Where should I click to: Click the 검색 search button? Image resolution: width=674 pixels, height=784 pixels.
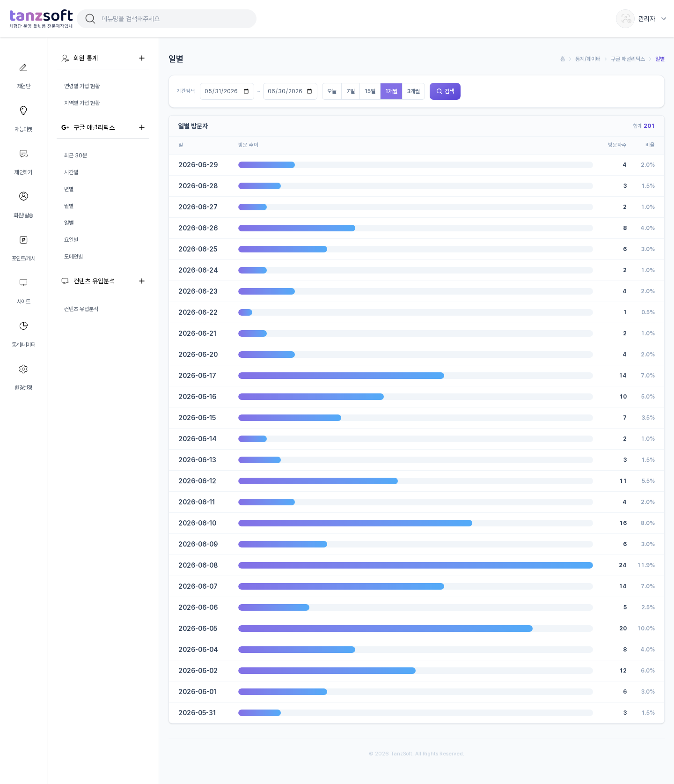[445, 91]
